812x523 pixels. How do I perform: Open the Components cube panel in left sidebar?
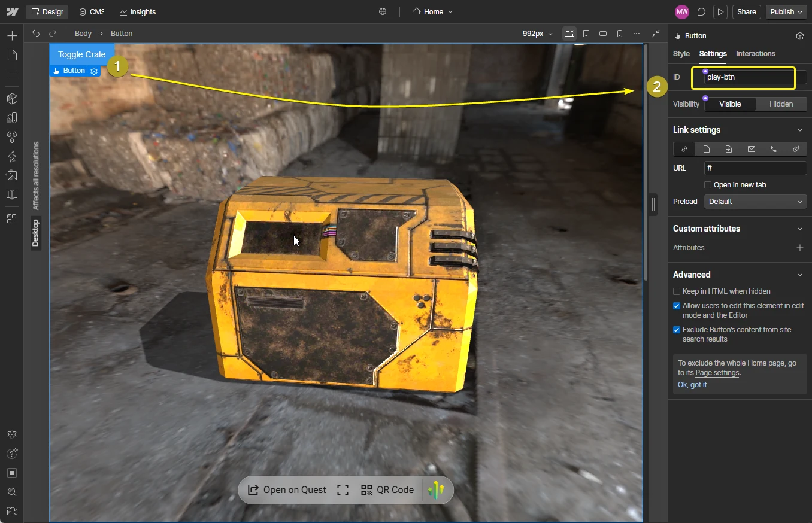(12, 99)
